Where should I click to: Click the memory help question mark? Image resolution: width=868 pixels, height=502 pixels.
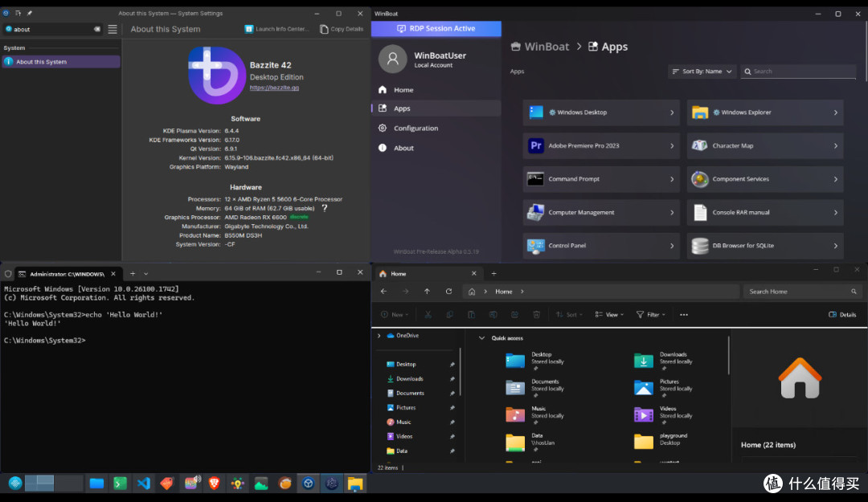point(325,208)
